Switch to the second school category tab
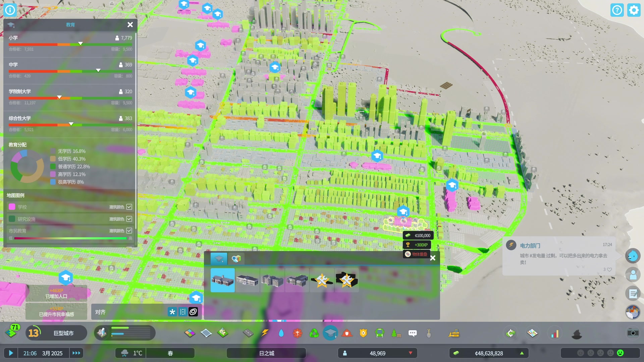Image resolution: width=644 pixels, height=362 pixels. click(x=236, y=259)
